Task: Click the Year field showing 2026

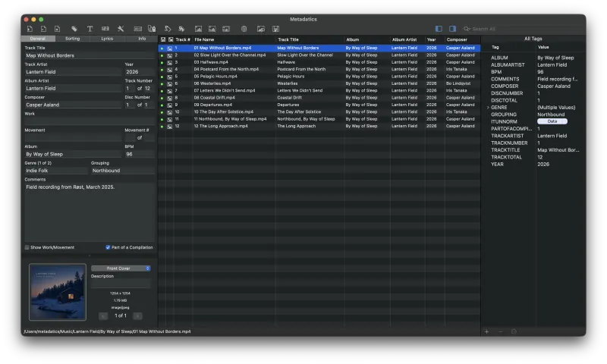Action: click(139, 72)
